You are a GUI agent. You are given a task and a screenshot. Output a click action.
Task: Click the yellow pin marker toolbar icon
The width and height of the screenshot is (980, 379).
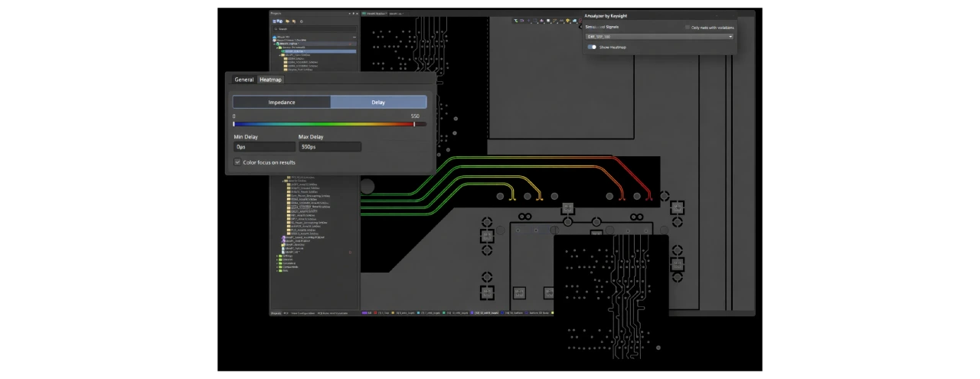click(x=568, y=21)
